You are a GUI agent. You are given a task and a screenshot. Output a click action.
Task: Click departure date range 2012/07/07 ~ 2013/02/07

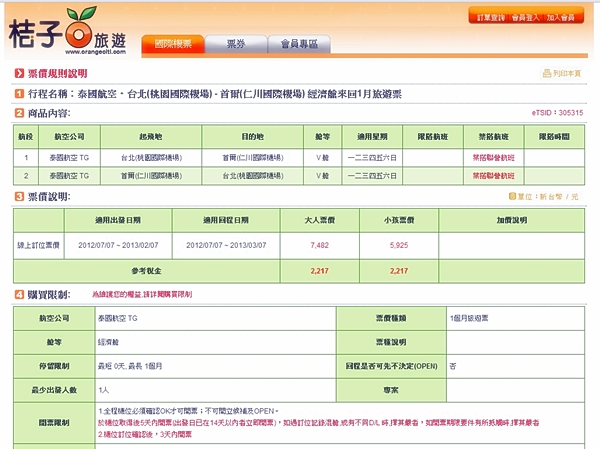(x=118, y=245)
